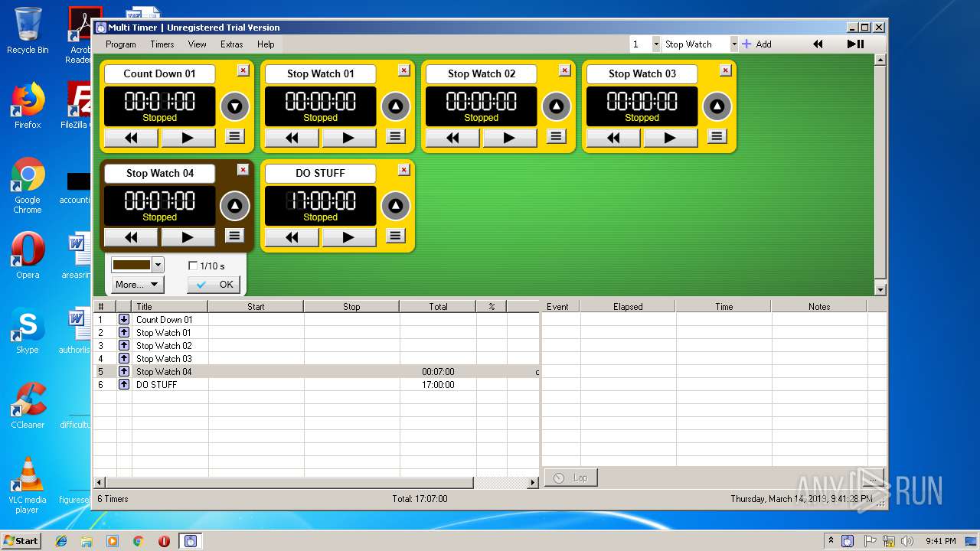
Task: Open Stop Watch 04 menu icon
Action: [x=235, y=236]
